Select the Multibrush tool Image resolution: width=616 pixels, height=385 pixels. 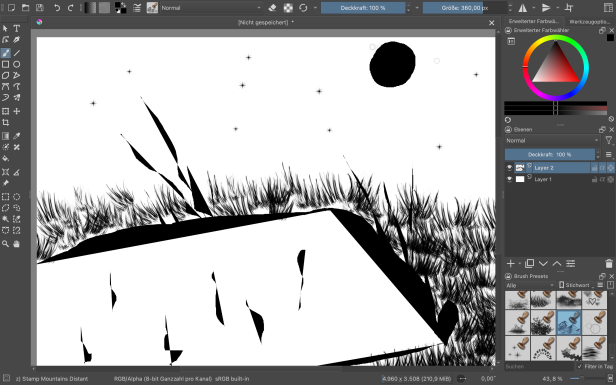click(16, 97)
